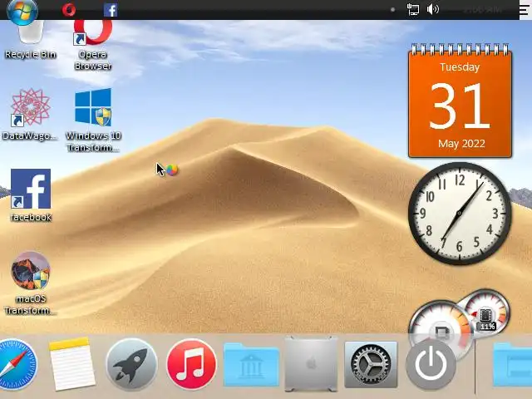Image resolution: width=532 pixels, height=399 pixels.
Task: Click the calendar gadget showing Tuesday 31
Action: tap(460, 101)
